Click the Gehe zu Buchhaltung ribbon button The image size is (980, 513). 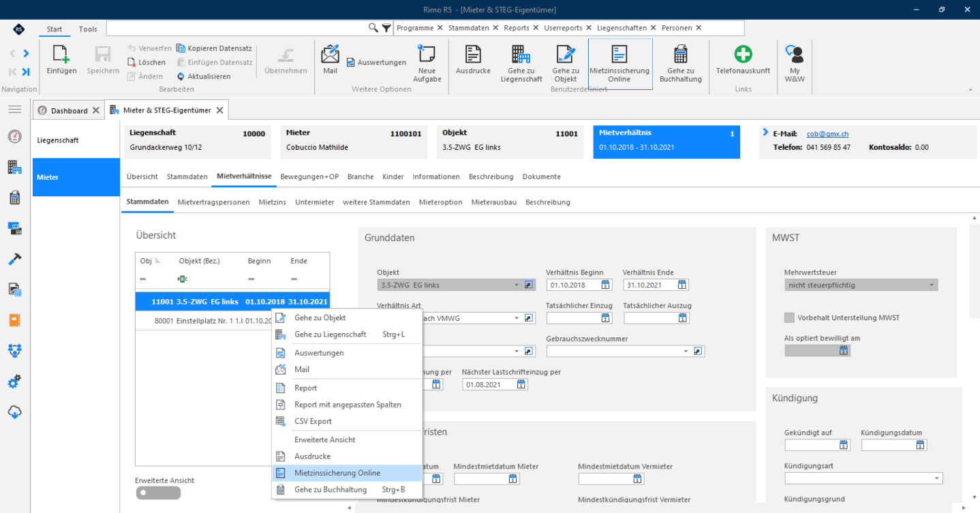coord(680,63)
